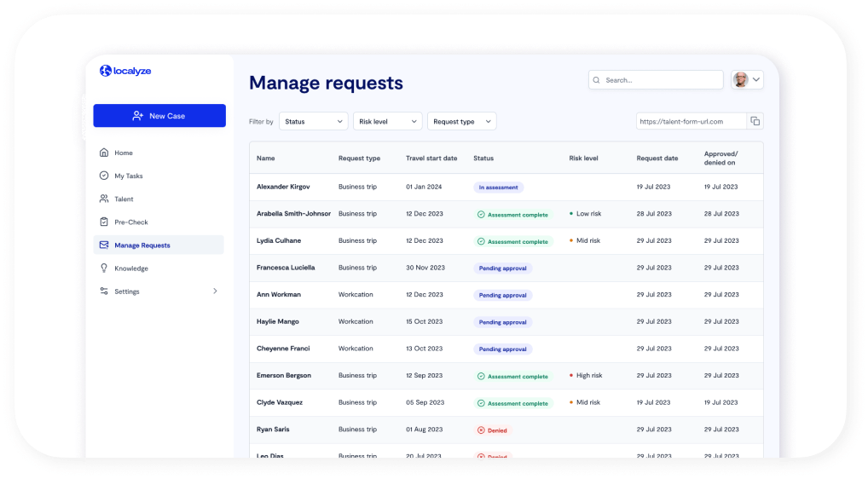Click the Manage Requests envelope icon

coord(104,245)
